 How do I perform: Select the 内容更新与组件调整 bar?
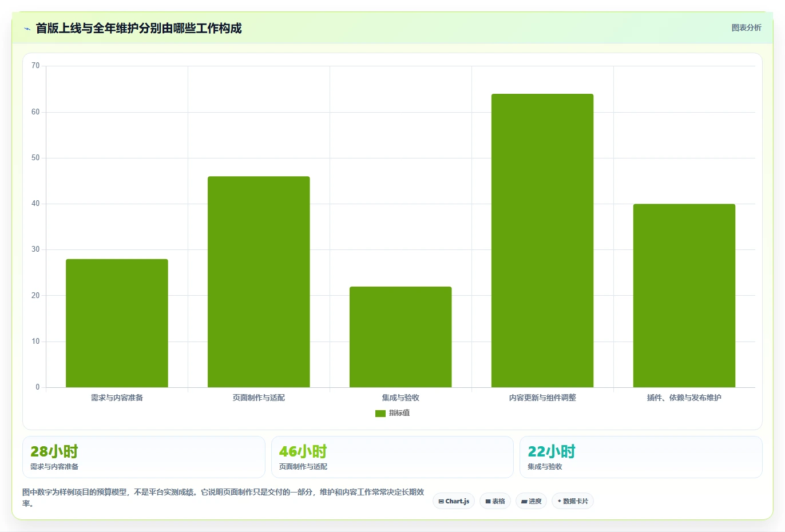tap(542, 240)
